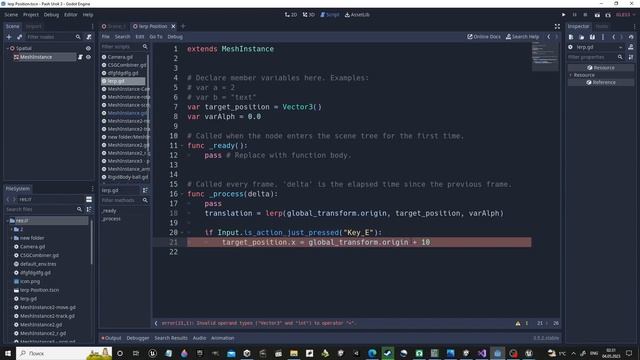Open the script editor Go To menu
The height and width of the screenshot is (360, 640).
pyautogui.click(x=156, y=37)
